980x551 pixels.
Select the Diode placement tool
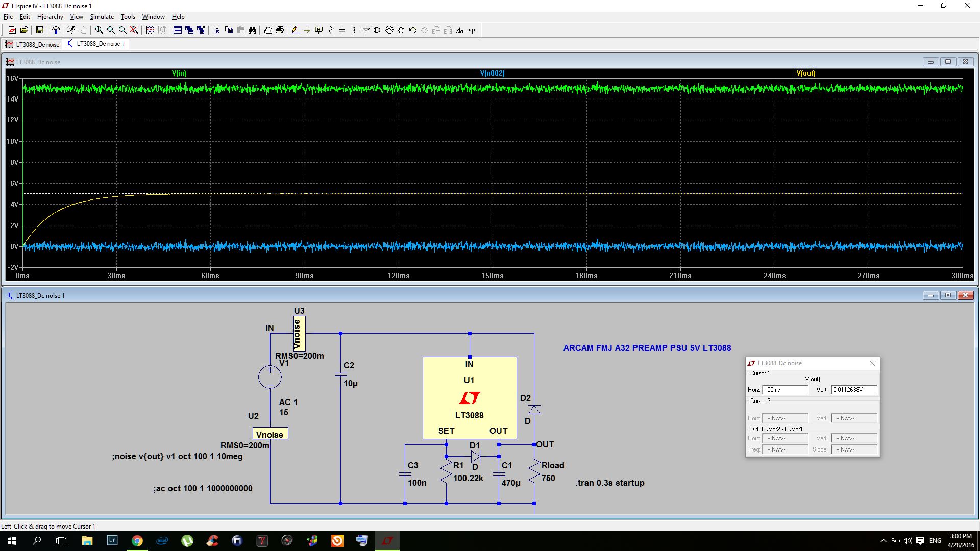[366, 30]
